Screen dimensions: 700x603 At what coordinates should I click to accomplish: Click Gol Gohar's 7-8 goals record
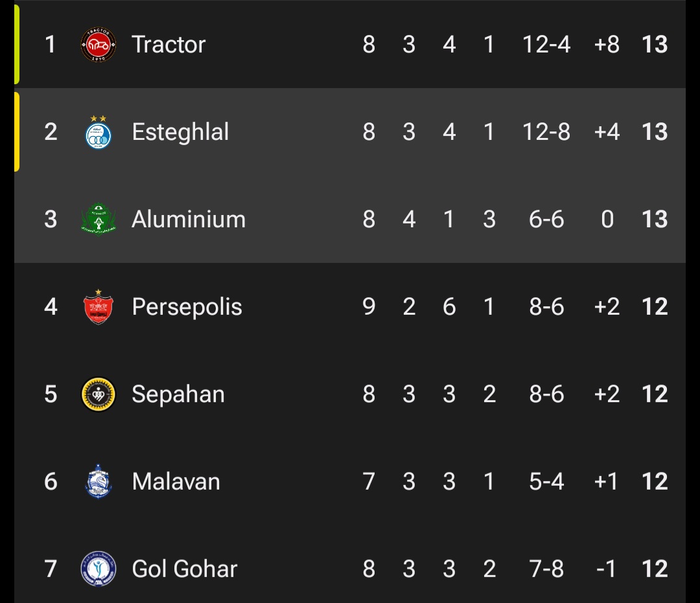click(x=546, y=569)
